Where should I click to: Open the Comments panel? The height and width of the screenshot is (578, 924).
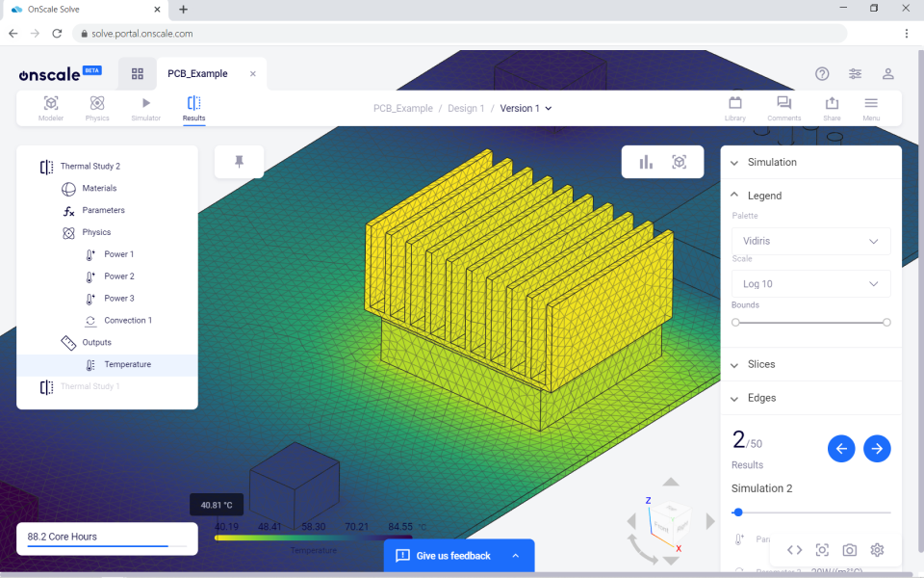click(x=783, y=109)
